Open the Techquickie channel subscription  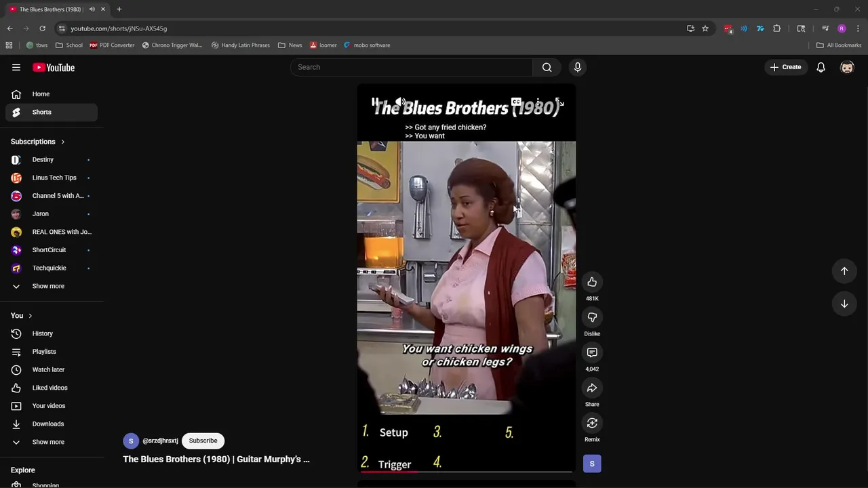[52, 268]
